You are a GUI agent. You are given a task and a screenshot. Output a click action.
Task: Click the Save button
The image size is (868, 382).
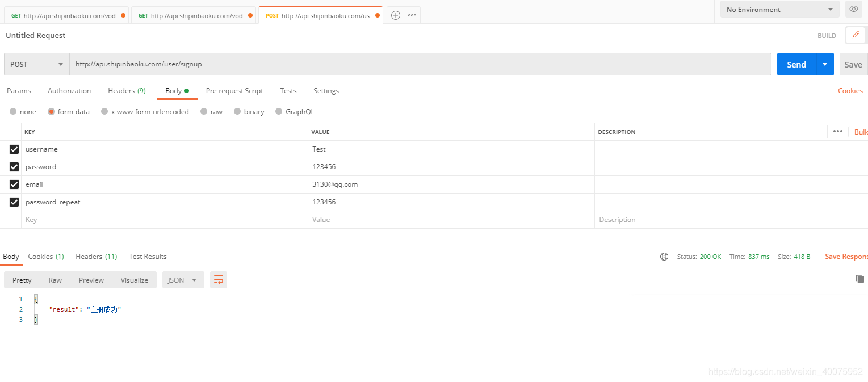click(853, 64)
